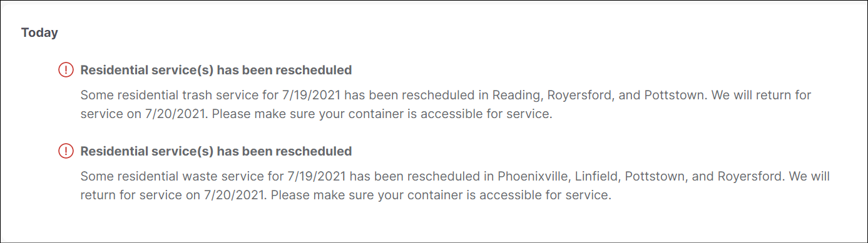Click the waste service notice description text
The width and height of the screenshot is (868, 243).
click(x=455, y=186)
